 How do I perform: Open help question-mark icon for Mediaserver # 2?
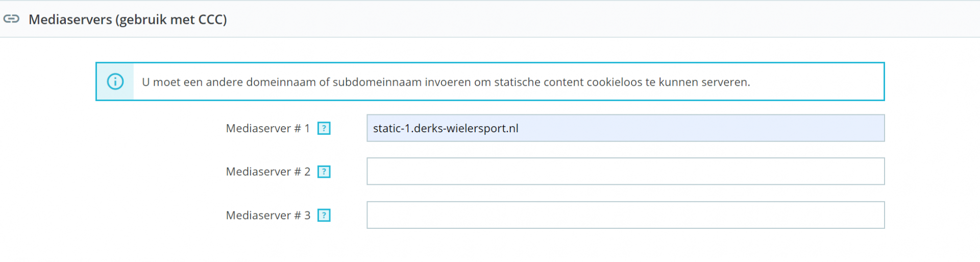pyautogui.click(x=324, y=172)
